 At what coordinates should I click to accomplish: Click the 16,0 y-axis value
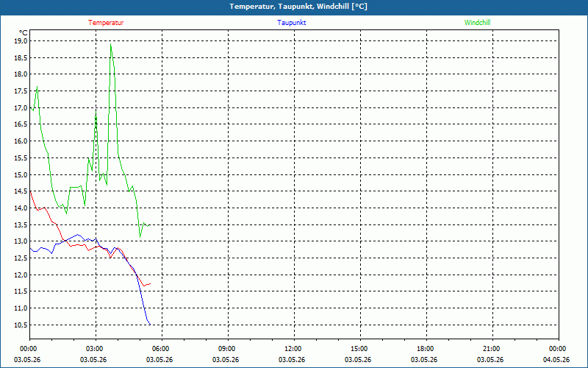(21, 141)
